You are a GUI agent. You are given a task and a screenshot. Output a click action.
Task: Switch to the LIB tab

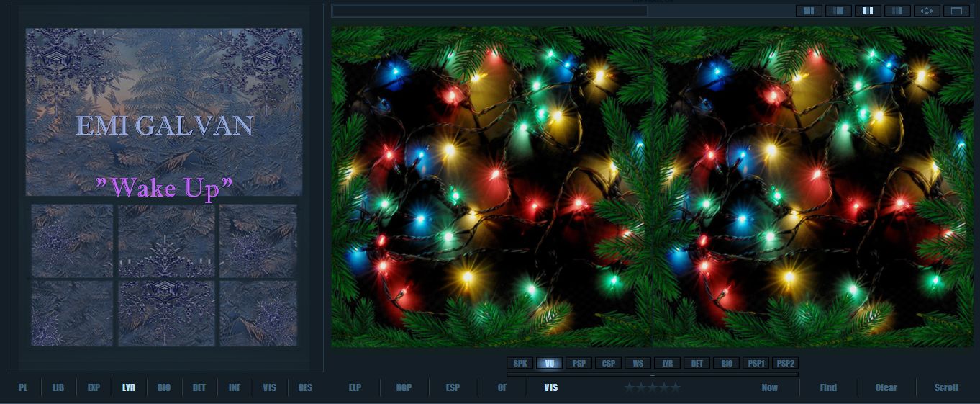pyautogui.click(x=58, y=387)
